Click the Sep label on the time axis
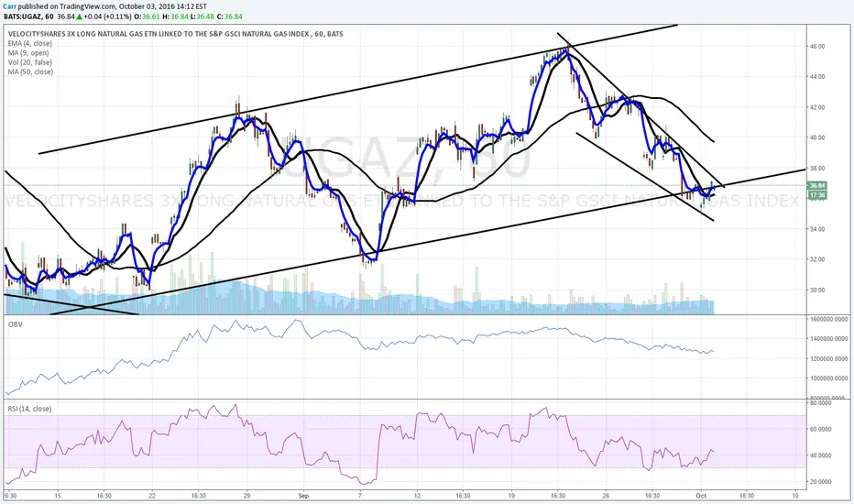This screenshot has width=854, height=504. [303, 496]
